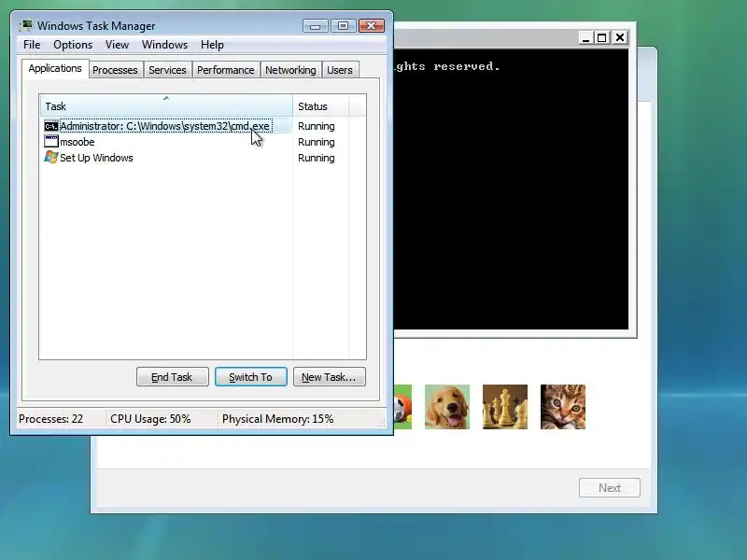747x560 pixels.
Task: Open the Help menu
Action: 212,45
